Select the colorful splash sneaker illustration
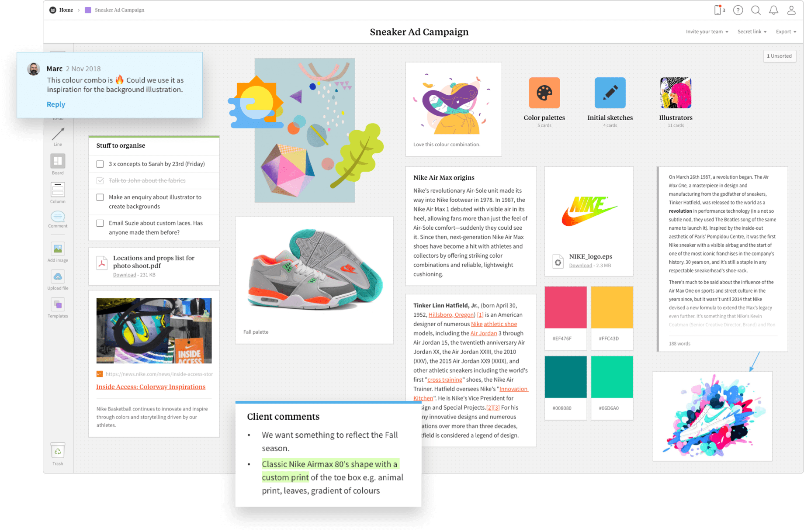 coord(713,416)
